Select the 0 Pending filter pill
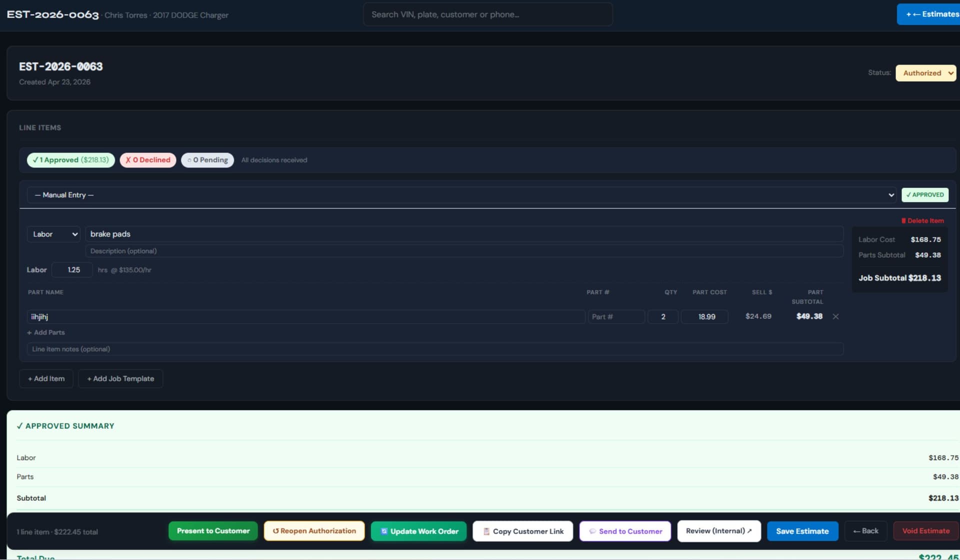This screenshot has height=560, width=960. click(207, 160)
